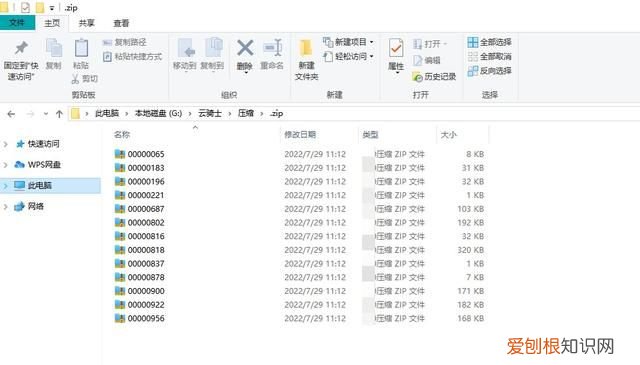Click the Edit button in ribbon

427,60
